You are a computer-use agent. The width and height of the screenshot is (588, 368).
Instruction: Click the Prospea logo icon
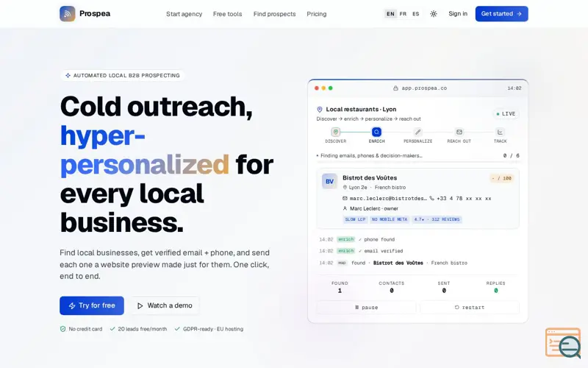click(67, 14)
